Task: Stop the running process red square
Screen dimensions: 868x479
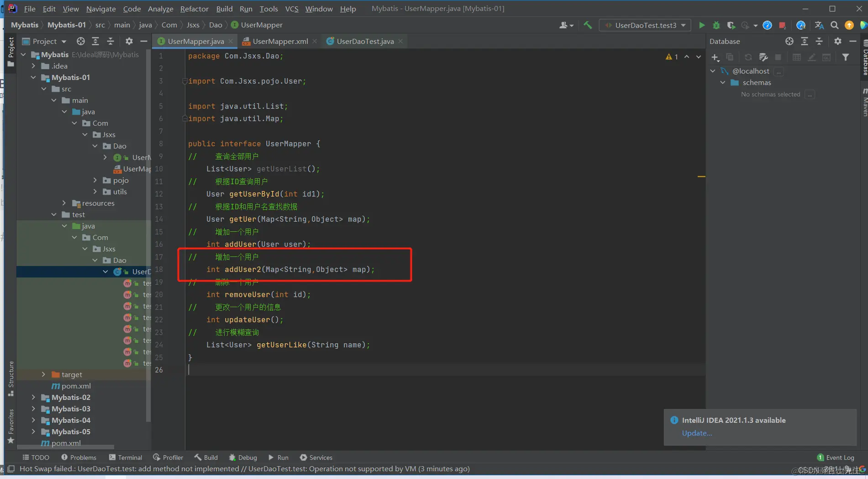Action: coord(782,25)
